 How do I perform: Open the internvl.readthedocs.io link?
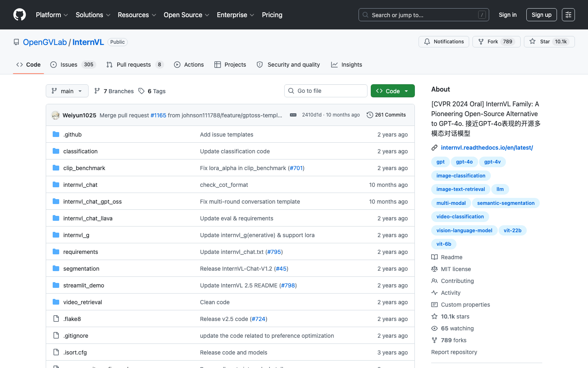pos(487,148)
